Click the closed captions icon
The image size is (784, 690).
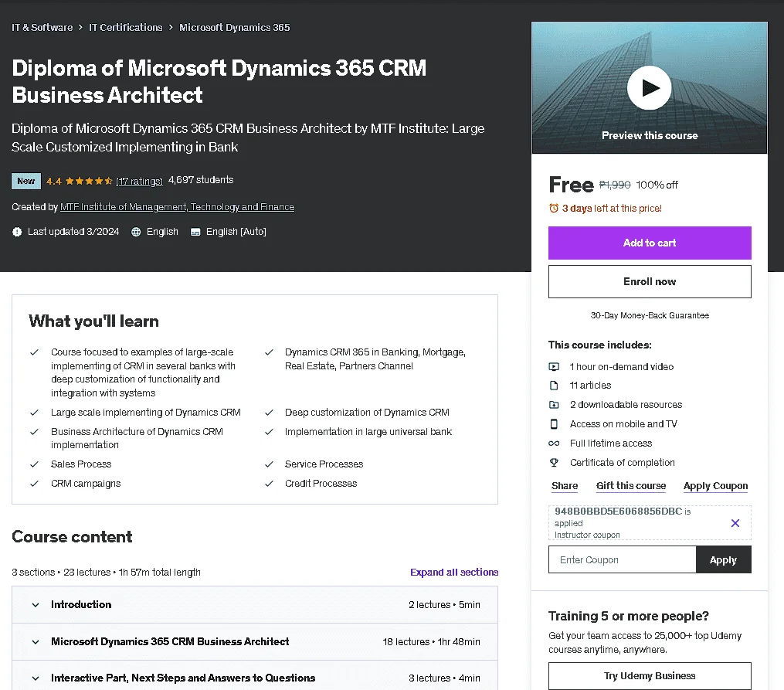[x=195, y=232]
